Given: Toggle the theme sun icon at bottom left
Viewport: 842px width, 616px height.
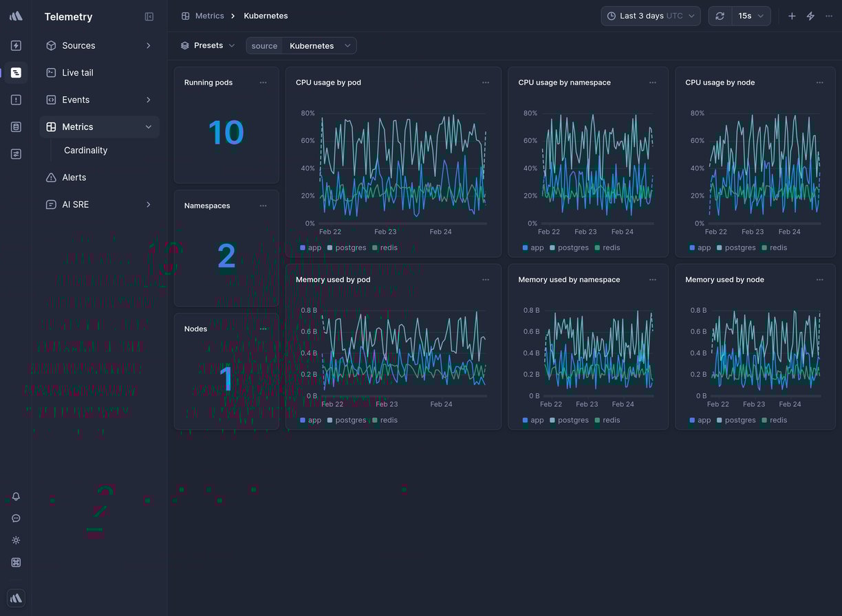Looking at the screenshot, I should (16, 540).
